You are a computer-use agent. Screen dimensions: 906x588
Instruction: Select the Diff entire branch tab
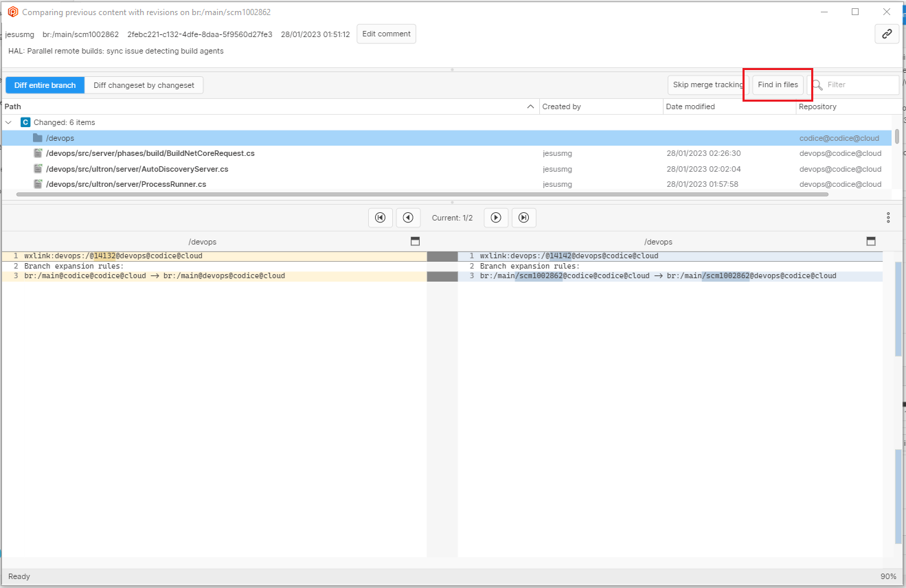44,84
